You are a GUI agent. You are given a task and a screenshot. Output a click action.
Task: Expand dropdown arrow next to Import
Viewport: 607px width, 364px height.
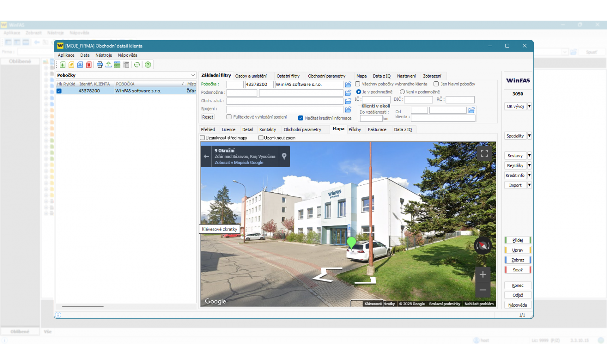click(529, 185)
